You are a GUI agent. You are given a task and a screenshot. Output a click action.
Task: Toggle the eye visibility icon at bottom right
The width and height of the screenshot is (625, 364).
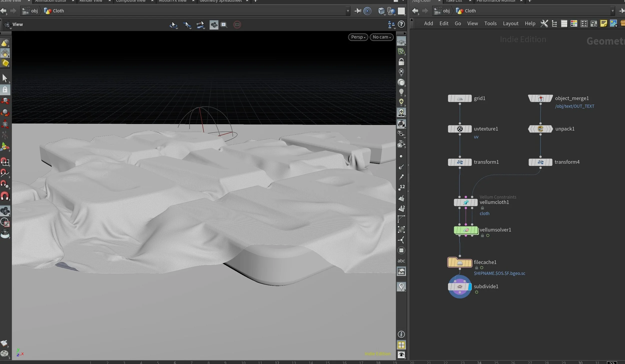point(401,355)
